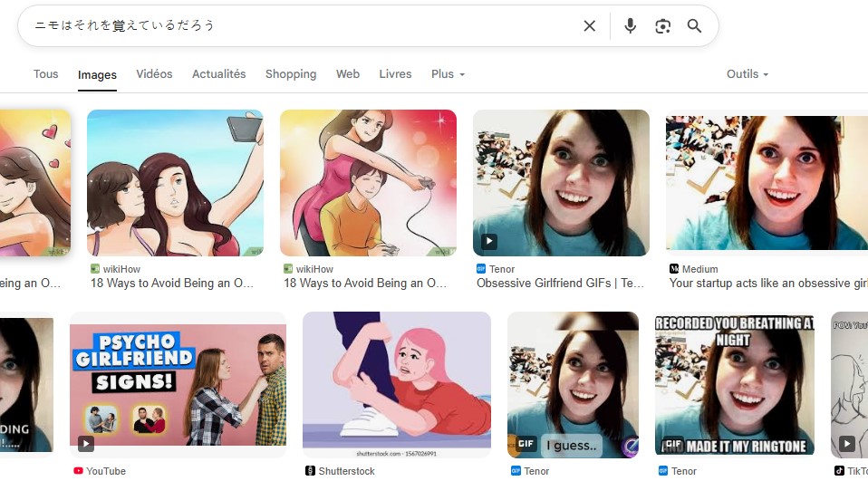868x481 pixels.
Task: Click the wikiHow favicon under game controller illustration
Action: [x=288, y=269]
